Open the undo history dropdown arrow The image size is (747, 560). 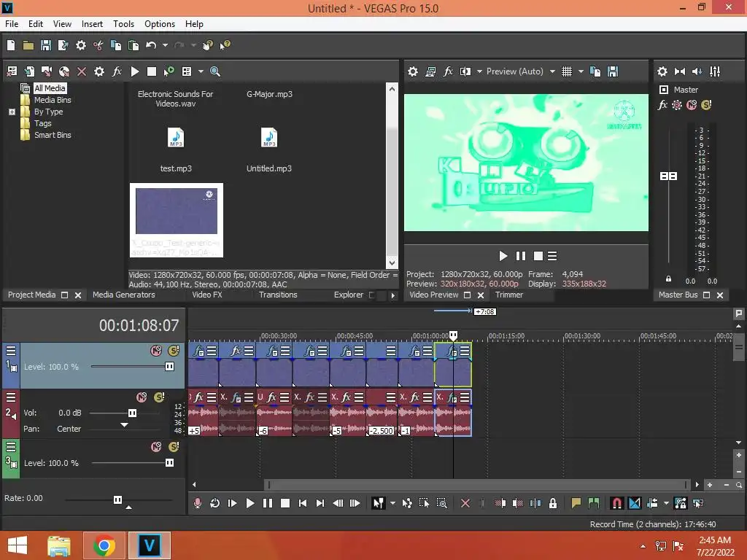click(x=165, y=45)
